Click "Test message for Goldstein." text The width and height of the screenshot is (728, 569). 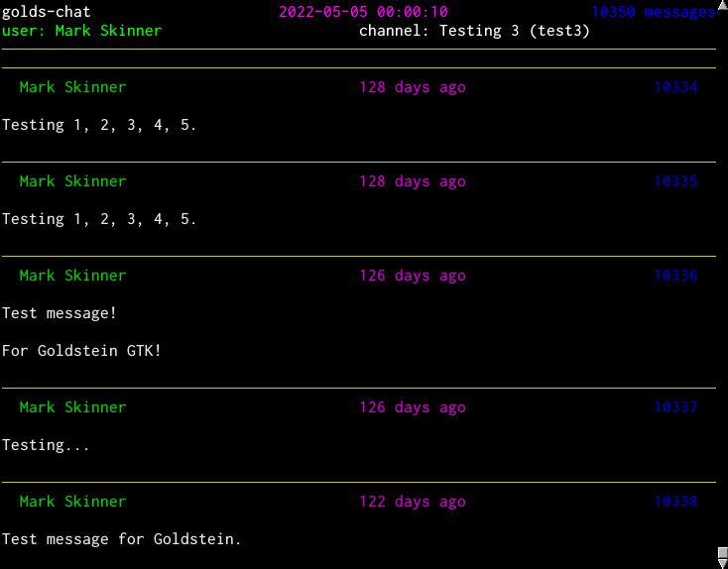coord(121,539)
